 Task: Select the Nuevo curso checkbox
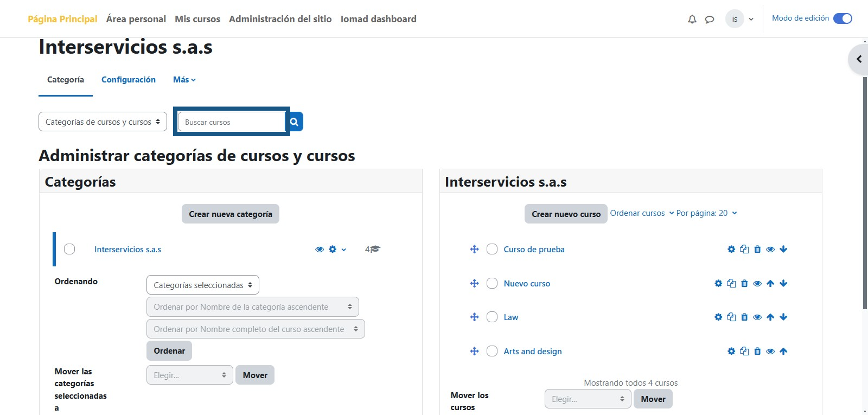click(492, 283)
